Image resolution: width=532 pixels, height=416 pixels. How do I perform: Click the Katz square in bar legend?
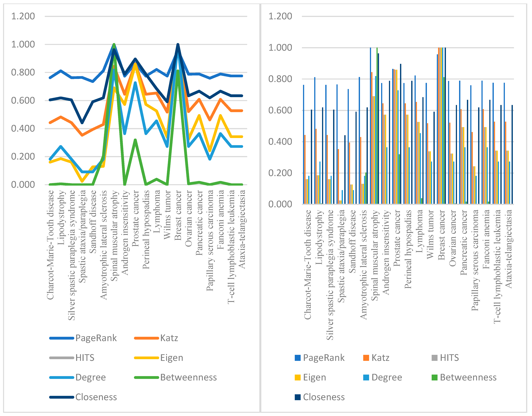(x=366, y=358)
